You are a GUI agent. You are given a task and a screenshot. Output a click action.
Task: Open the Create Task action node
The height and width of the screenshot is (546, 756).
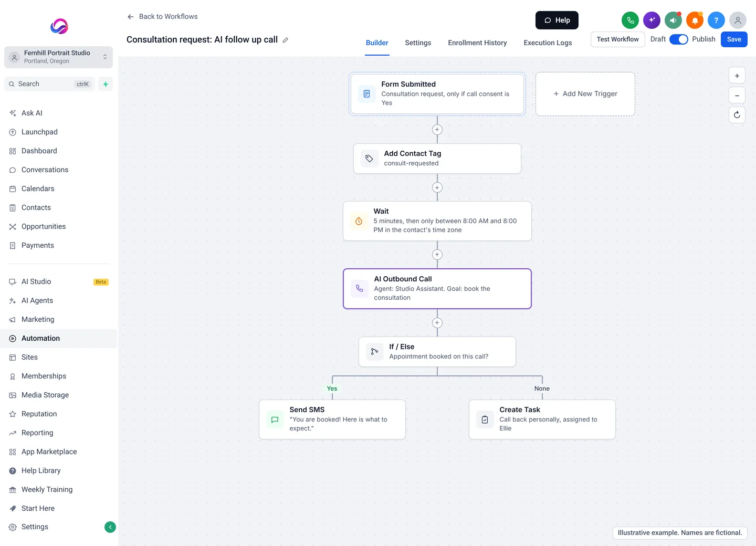tap(542, 419)
